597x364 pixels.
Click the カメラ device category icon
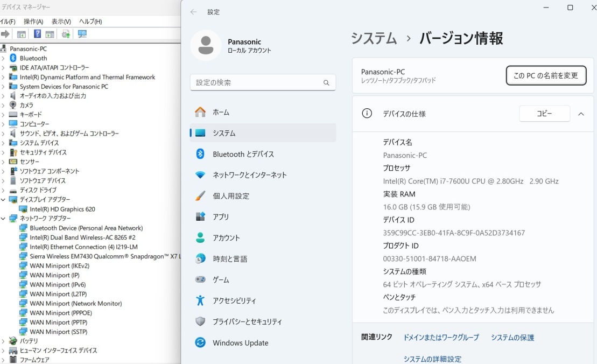pyautogui.click(x=13, y=104)
